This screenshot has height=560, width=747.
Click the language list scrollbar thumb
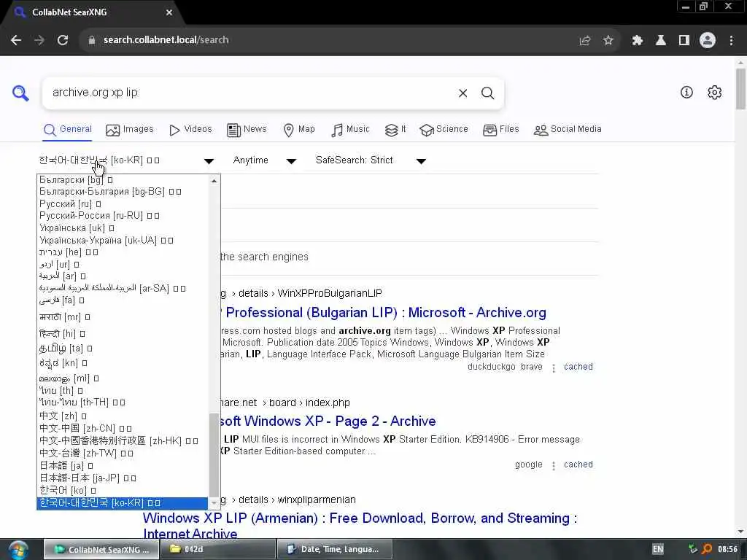pos(214,455)
